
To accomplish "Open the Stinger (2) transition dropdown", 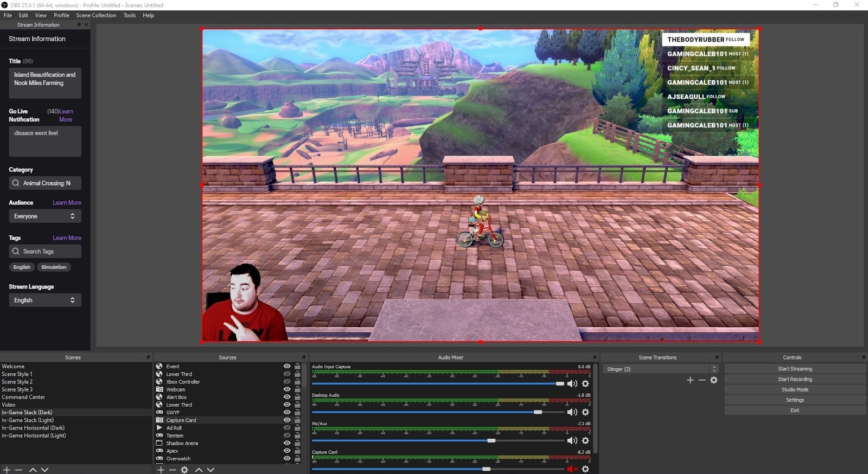I will [660, 369].
